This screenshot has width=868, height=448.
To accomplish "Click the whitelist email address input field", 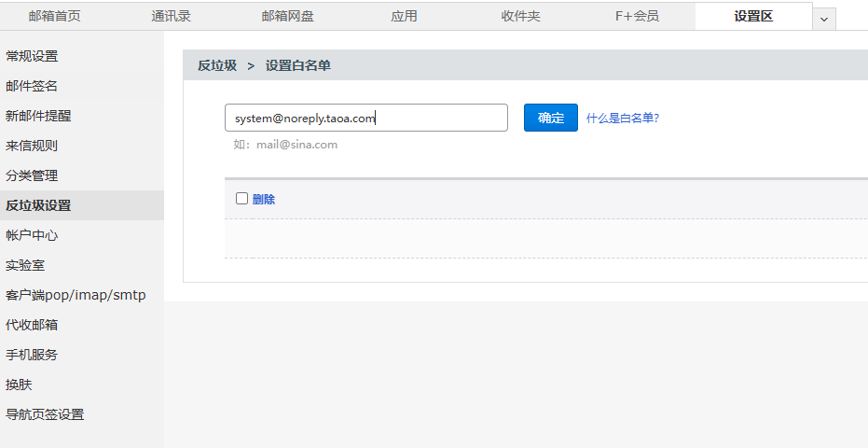I will point(365,118).
